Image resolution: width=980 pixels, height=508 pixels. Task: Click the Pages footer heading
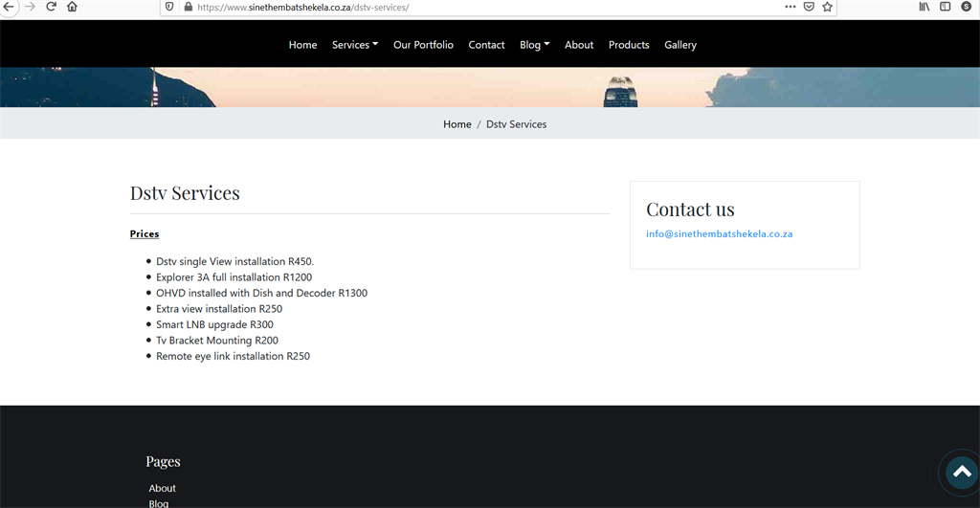[163, 461]
